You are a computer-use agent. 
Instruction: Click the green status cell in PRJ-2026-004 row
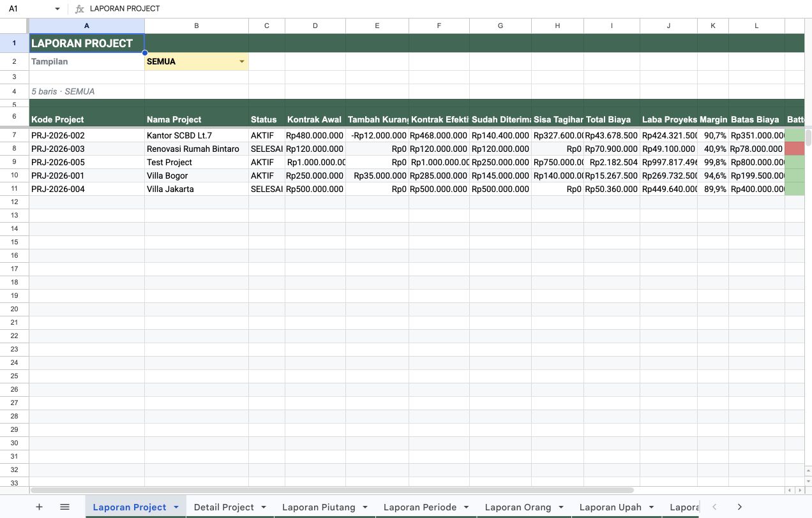tap(795, 189)
